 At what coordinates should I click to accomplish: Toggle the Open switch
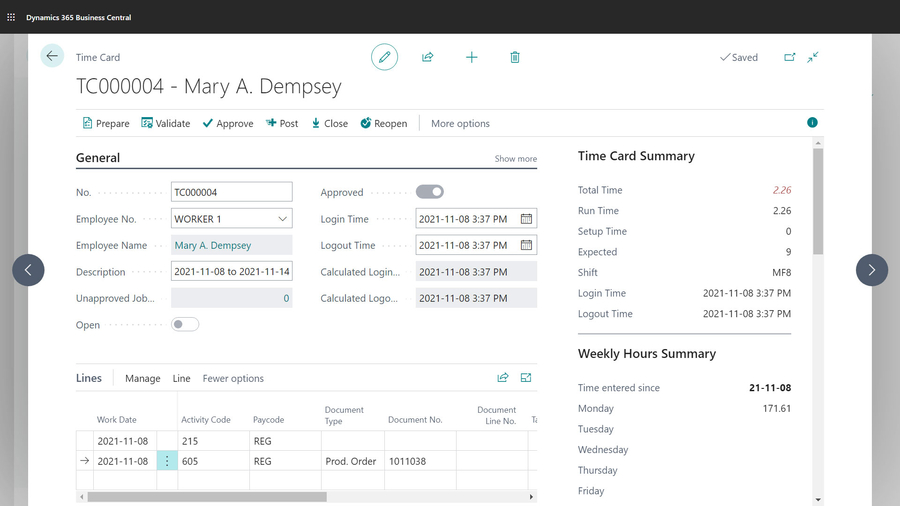tap(185, 324)
